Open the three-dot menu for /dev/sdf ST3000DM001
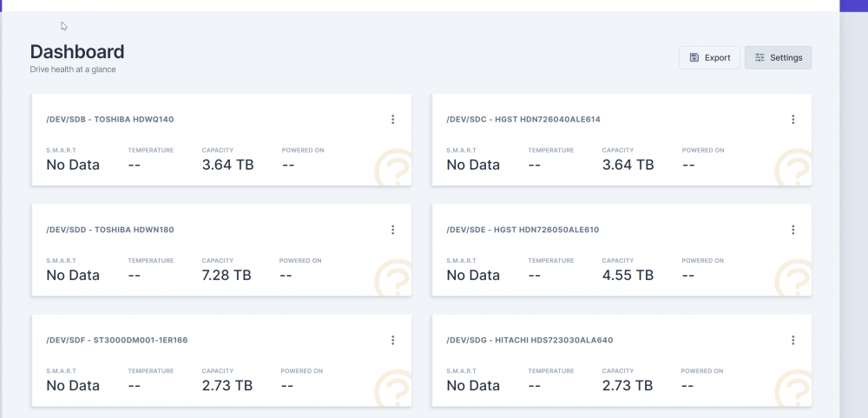The width and height of the screenshot is (868, 418). [x=392, y=340]
